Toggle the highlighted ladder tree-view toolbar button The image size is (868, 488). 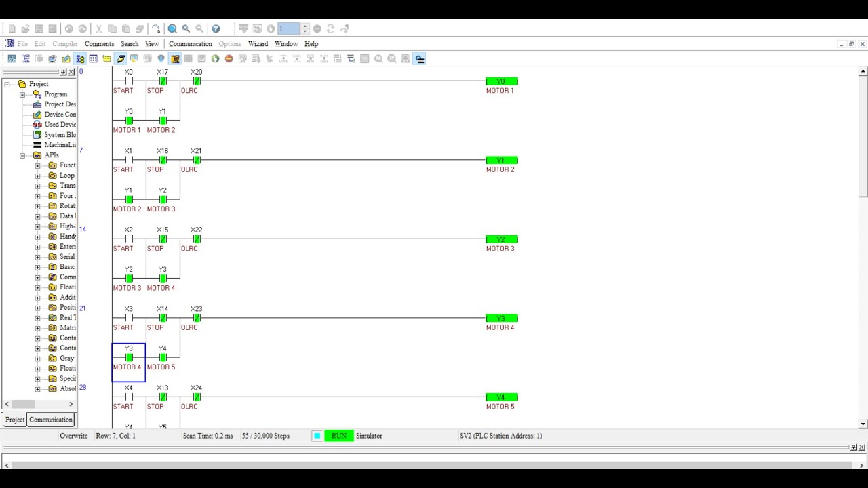point(80,58)
